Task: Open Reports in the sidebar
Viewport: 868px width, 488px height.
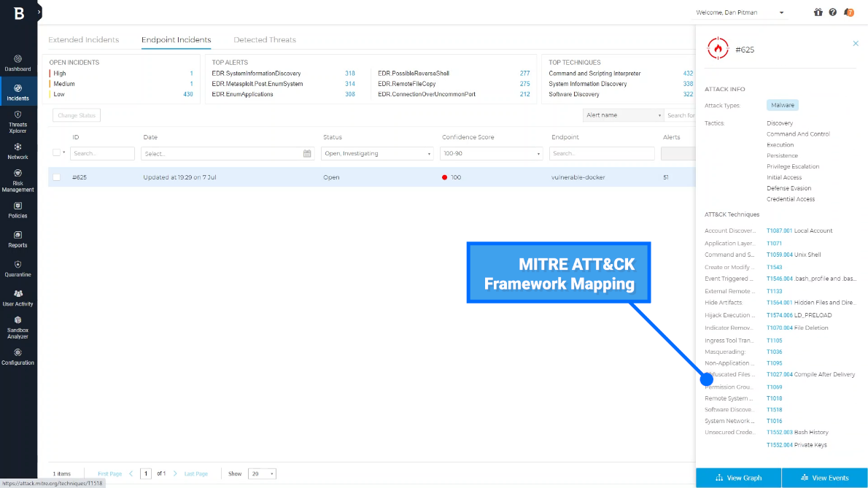Action: 18,239
